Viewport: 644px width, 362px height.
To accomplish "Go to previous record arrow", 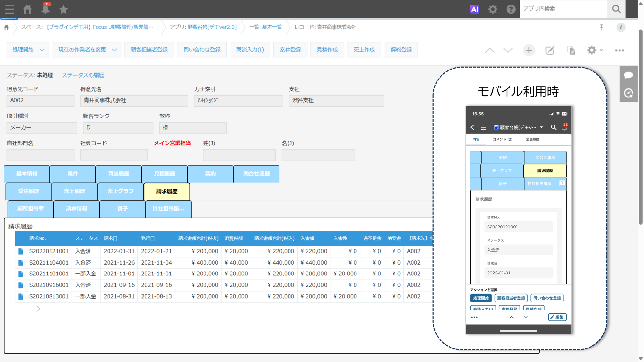I will (490, 50).
